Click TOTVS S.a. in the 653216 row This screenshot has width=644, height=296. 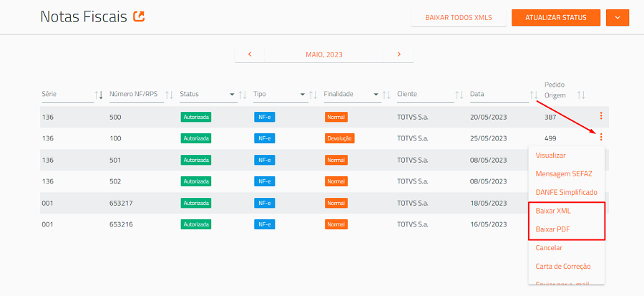[x=413, y=224]
